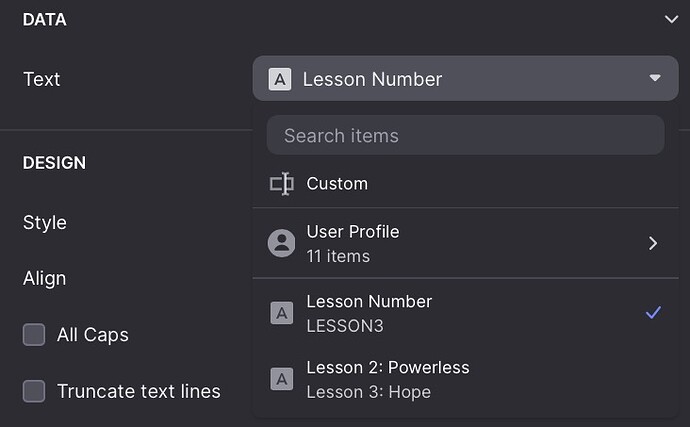The width and height of the screenshot is (690, 427).
Task: Choose the Lesson Number LESSON3 item
Action: tap(369, 313)
